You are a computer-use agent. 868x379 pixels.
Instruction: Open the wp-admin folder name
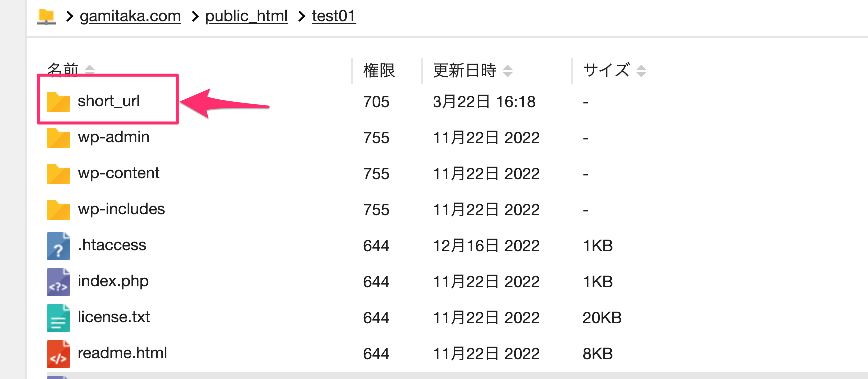(x=114, y=137)
